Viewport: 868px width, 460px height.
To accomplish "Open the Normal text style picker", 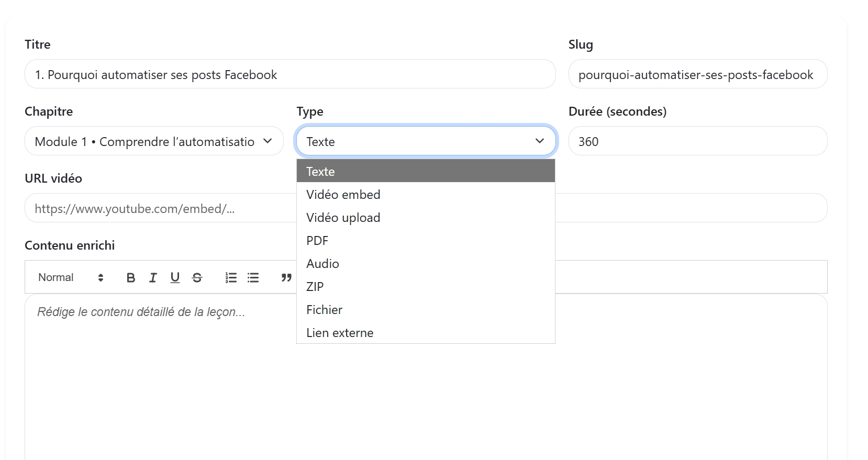I will 71,277.
